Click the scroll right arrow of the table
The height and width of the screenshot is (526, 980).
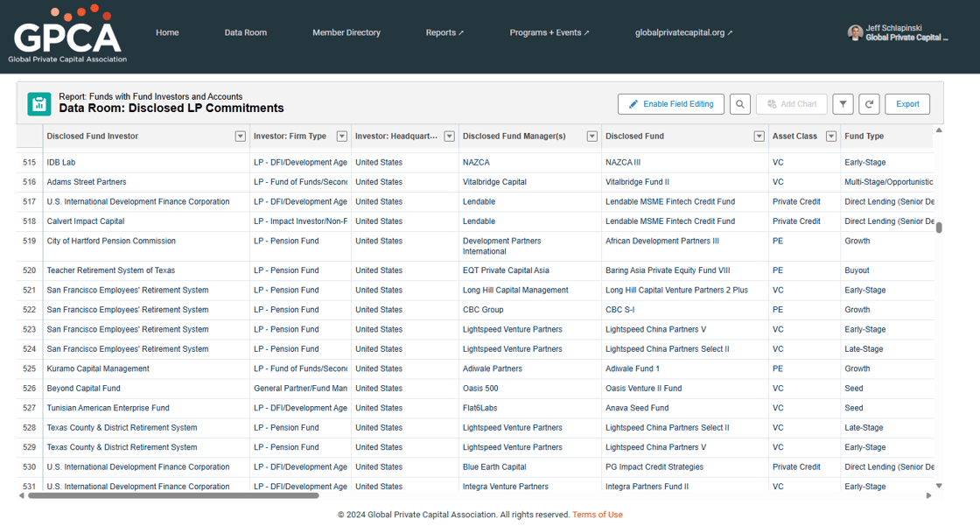[x=928, y=495]
